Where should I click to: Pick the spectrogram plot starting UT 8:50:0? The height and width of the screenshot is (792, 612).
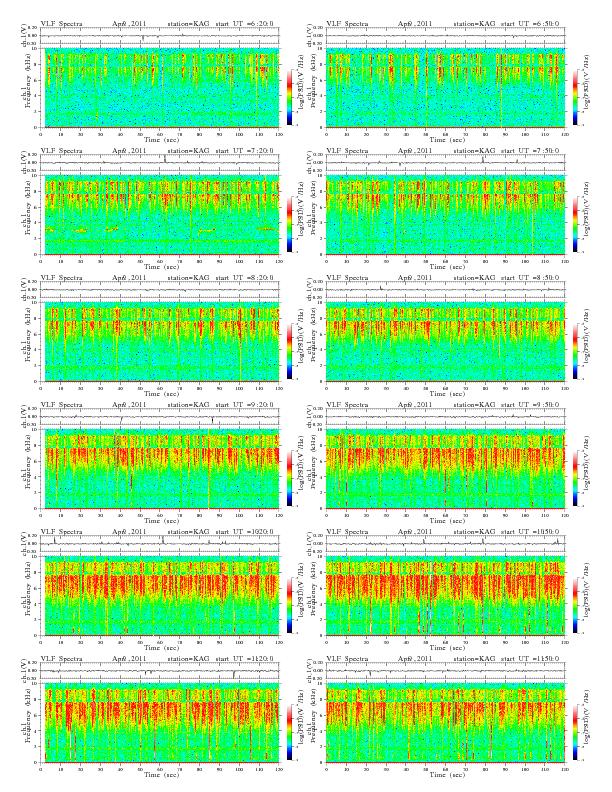[x=445, y=342]
